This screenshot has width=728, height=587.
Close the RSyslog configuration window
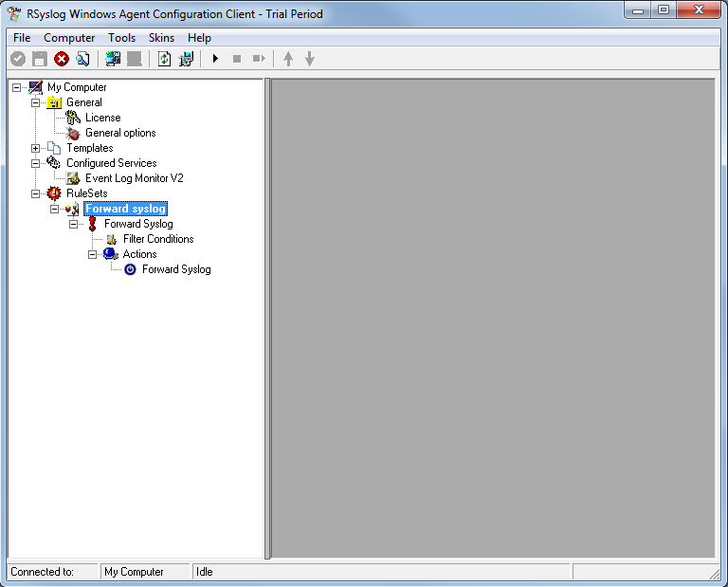tap(700, 10)
